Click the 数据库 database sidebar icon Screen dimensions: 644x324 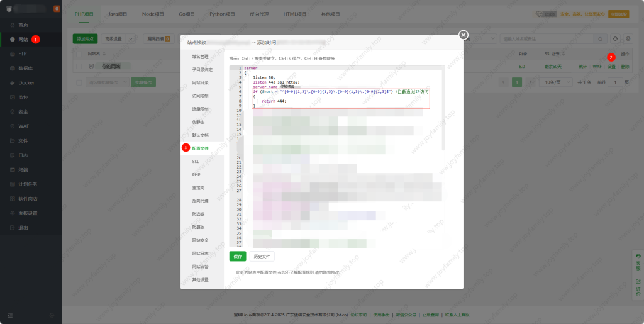(x=13, y=68)
